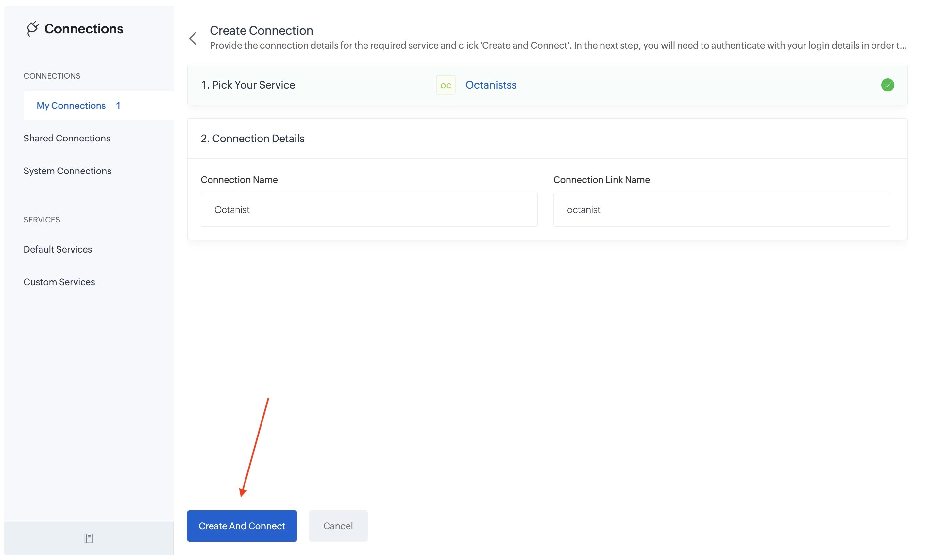The height and width of the screenshot is (560, 931).
Task: Click the count badge next to My Connections
Action: 118,105
